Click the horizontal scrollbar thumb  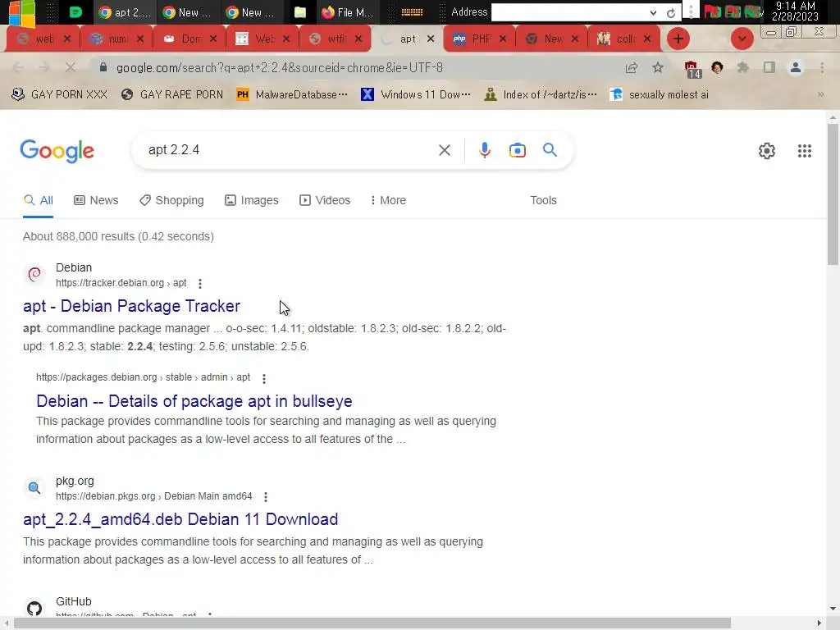coord(372,623)
